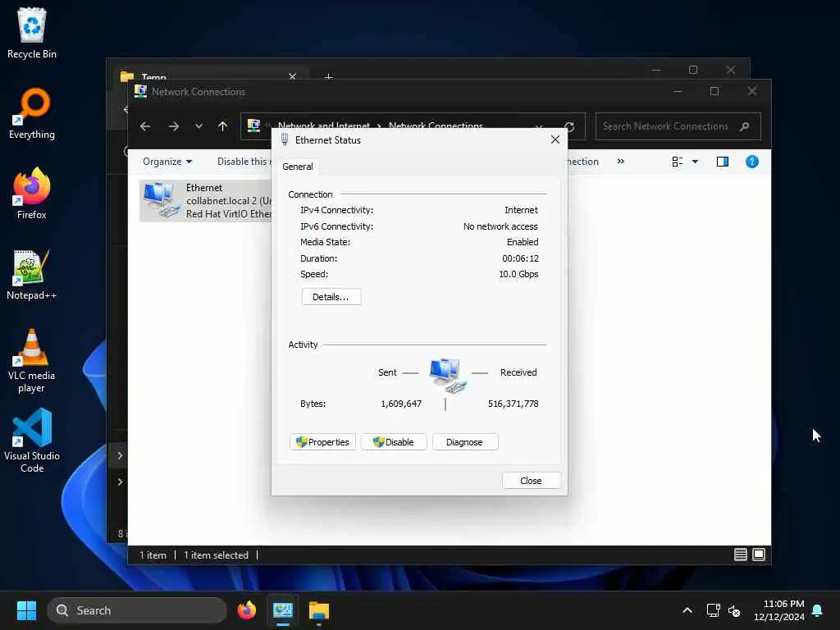This screenshot has width=840, height=630.
Task: Open File Explorer from the taskbar
Action: click(319, 610)
